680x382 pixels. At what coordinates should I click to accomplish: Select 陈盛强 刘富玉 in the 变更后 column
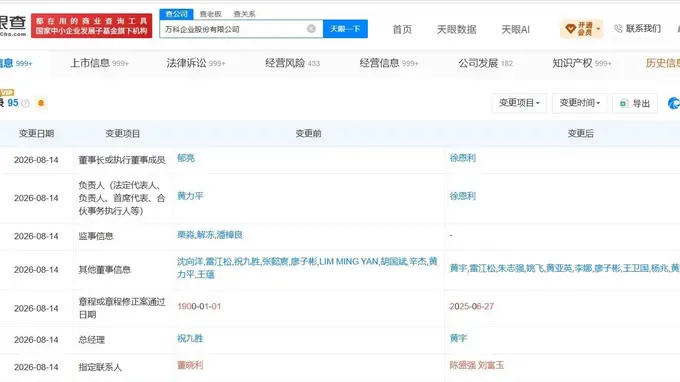[477, 365]
